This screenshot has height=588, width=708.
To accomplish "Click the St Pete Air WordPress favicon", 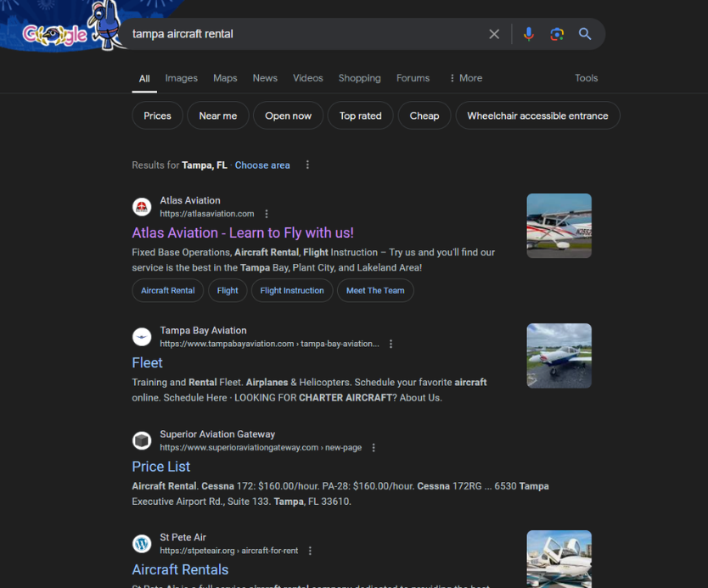I will pyautogui.click(x=142, y=544).
